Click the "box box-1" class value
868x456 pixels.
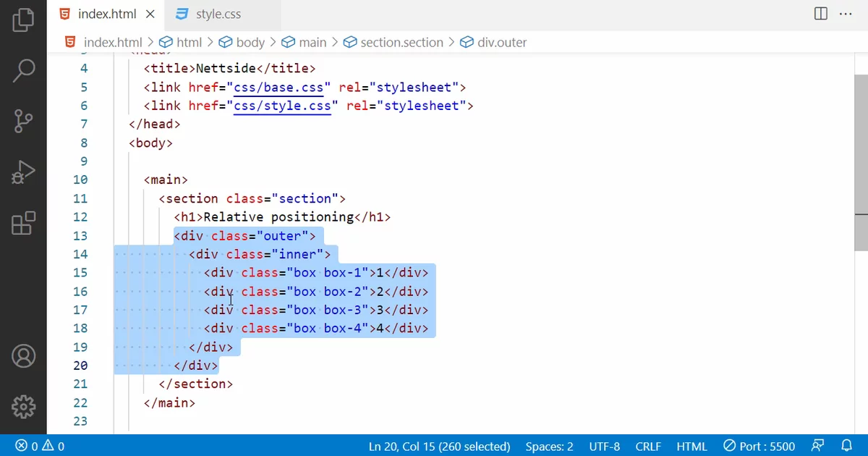tap(328, 273)
